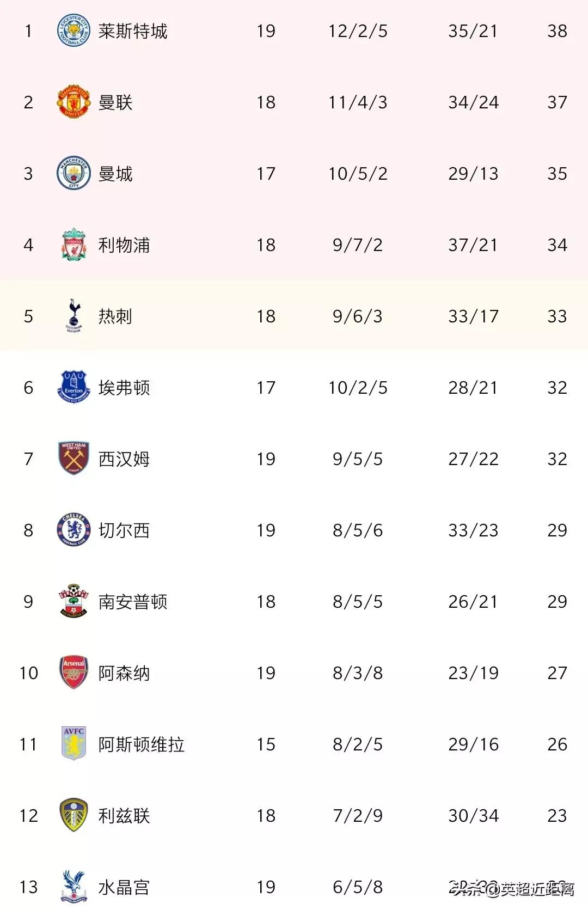This screenshot has width=588, height=910.
Task: Tap the Chelsea club badge
Action: pyautogui.click(x=73, y=530)
